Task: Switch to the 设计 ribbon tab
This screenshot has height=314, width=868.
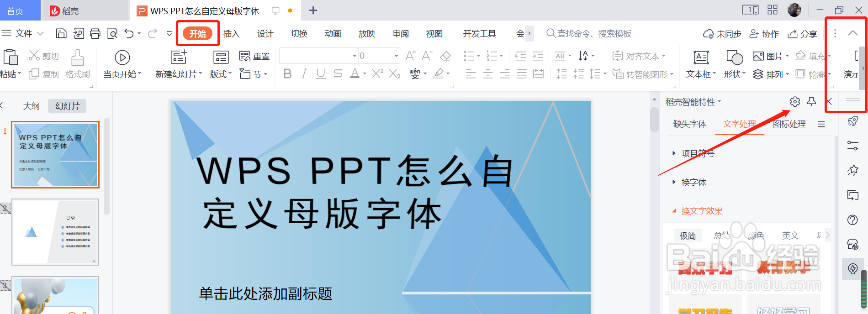Action: click(x=265, y=33)
